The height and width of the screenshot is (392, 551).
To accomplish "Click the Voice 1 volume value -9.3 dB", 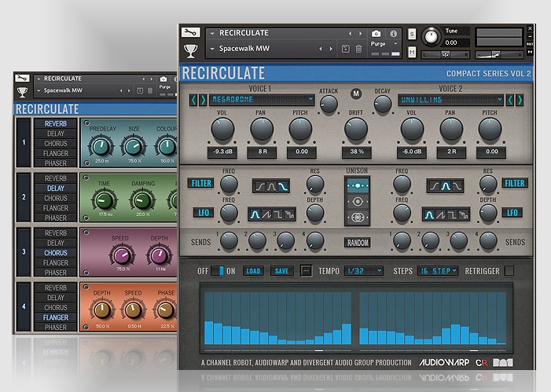I will pos(222,152).
